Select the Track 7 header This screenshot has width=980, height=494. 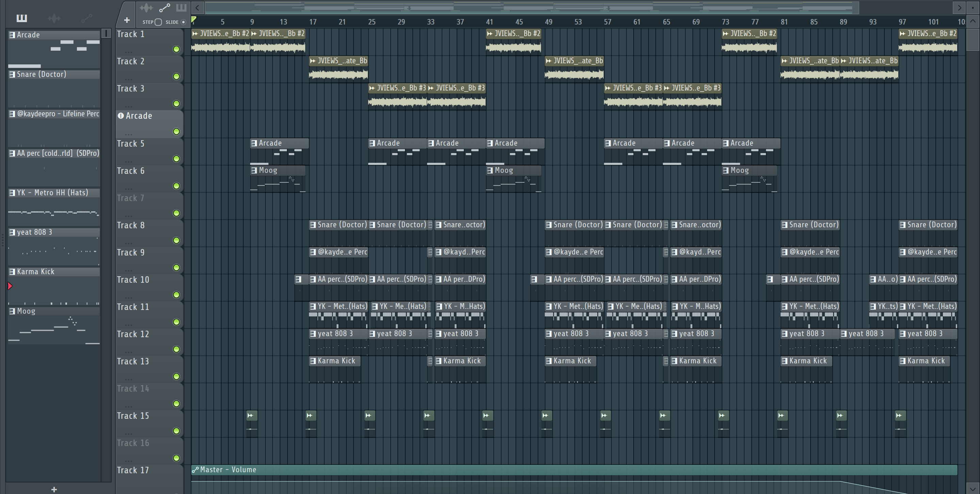[x=149, y=206]
